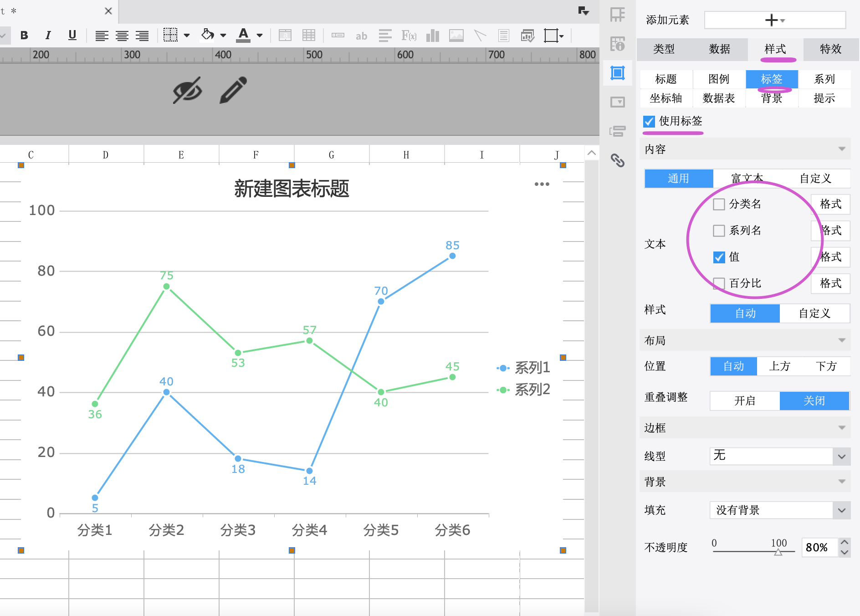
Task: Set label position to 上方
Action: (780, 366)
